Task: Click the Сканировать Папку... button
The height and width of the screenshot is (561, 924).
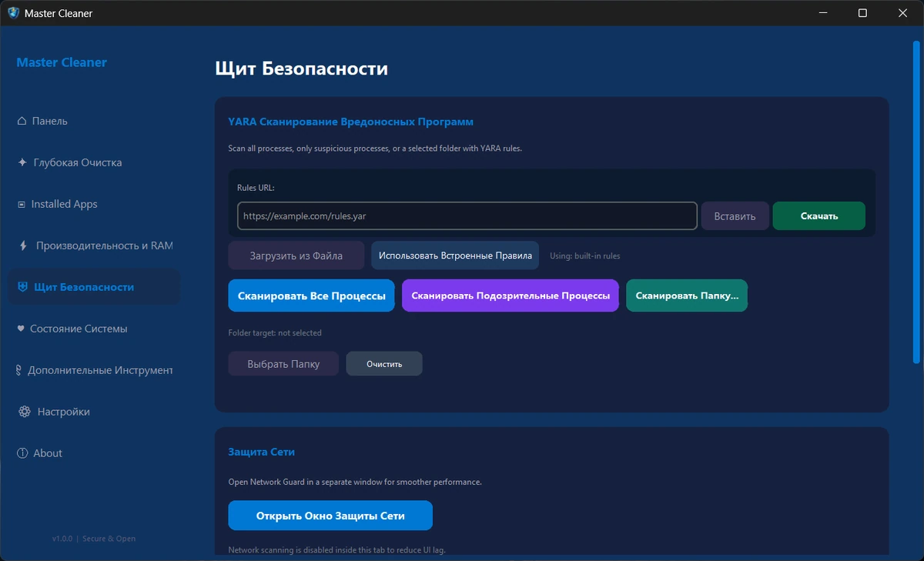Action: (687, 296)
